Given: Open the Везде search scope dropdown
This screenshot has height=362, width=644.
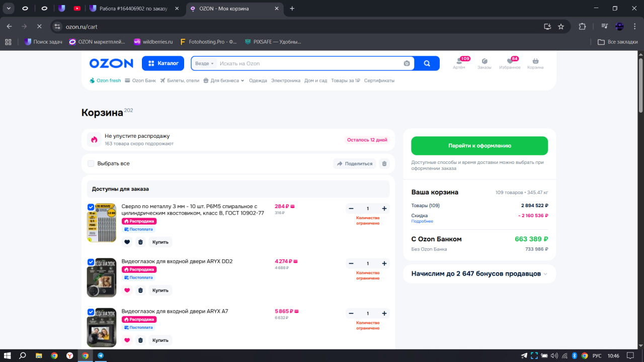Looking at the screenshot, I should point(204,63).
